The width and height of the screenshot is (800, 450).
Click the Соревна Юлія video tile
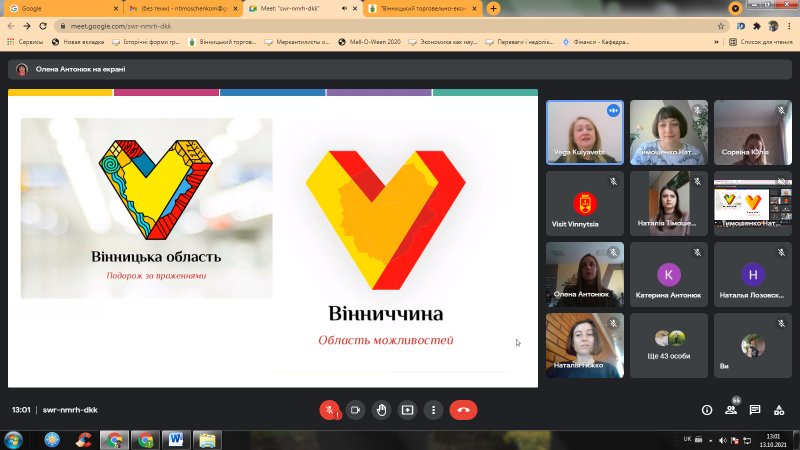pos(753,133)
